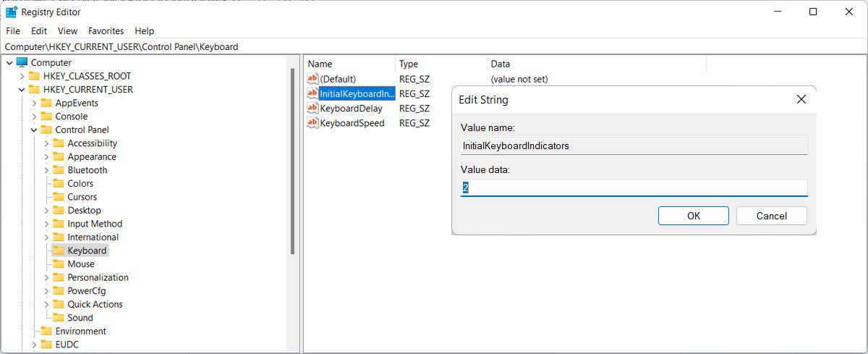
Task: Click the KeyboardSpeed string value icon
Action: click(312, 123)
